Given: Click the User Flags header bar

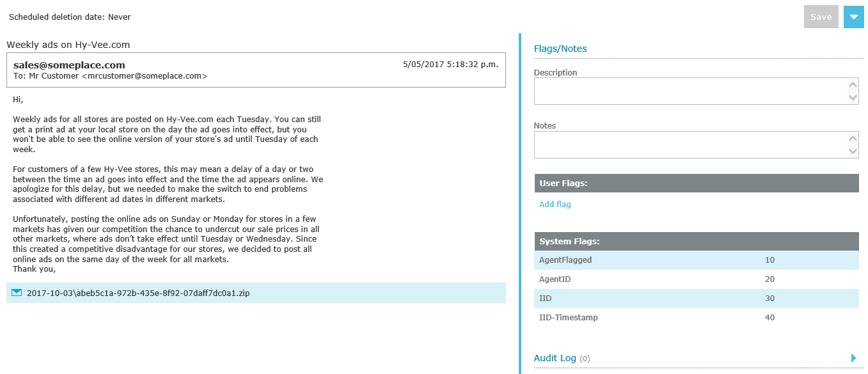Looking at the screenshot, I should point(697,183).
